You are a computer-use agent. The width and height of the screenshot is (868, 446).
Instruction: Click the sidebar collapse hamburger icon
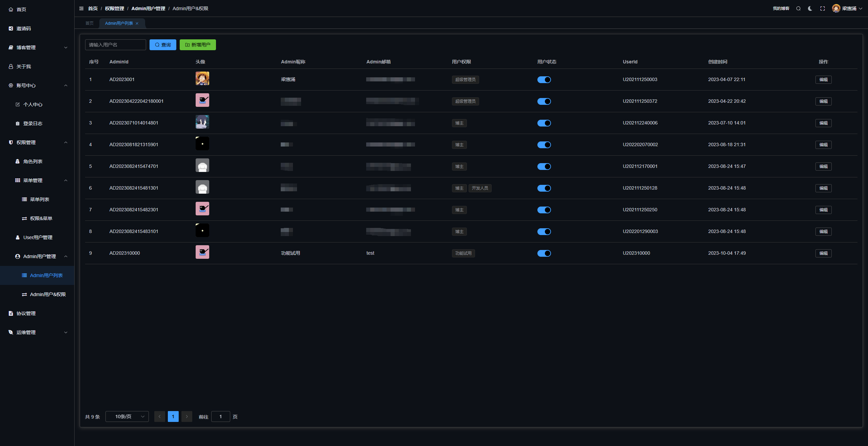[81, 8]
